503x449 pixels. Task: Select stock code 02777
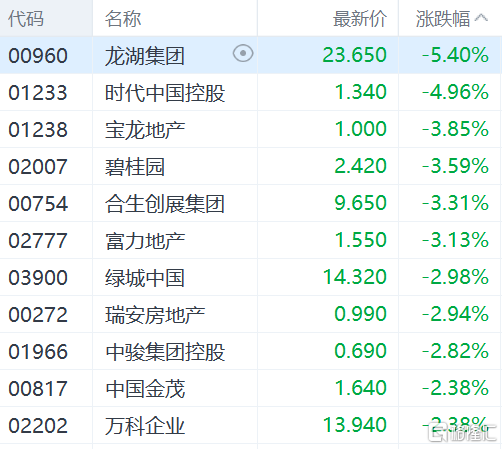pyautogui.click(x=38, y=240)
